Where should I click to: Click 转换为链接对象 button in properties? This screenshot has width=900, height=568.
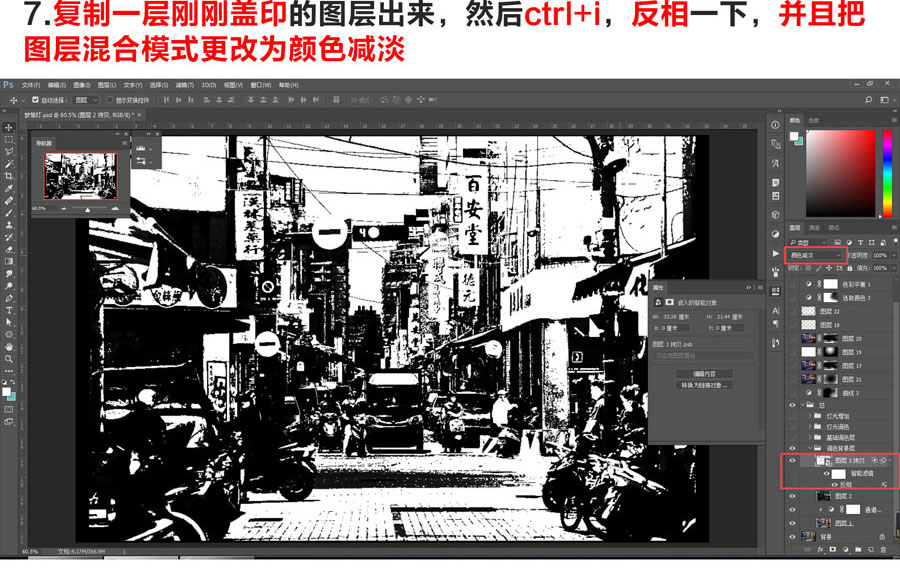coord(704,386)
